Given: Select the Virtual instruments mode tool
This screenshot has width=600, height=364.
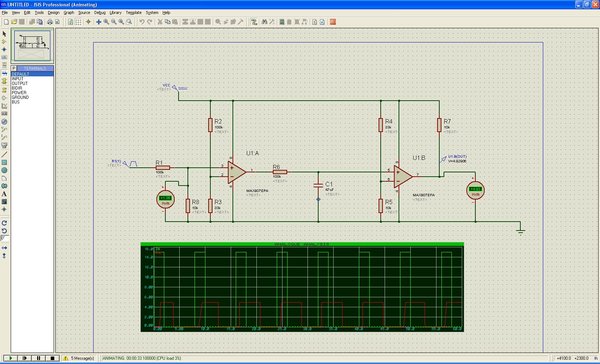Looking at the screenshot, I should [4, 145].
